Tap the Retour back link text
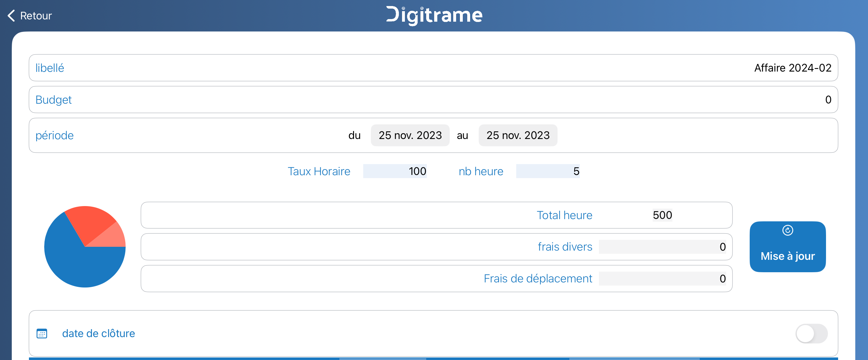 click(x=36, y=16)
